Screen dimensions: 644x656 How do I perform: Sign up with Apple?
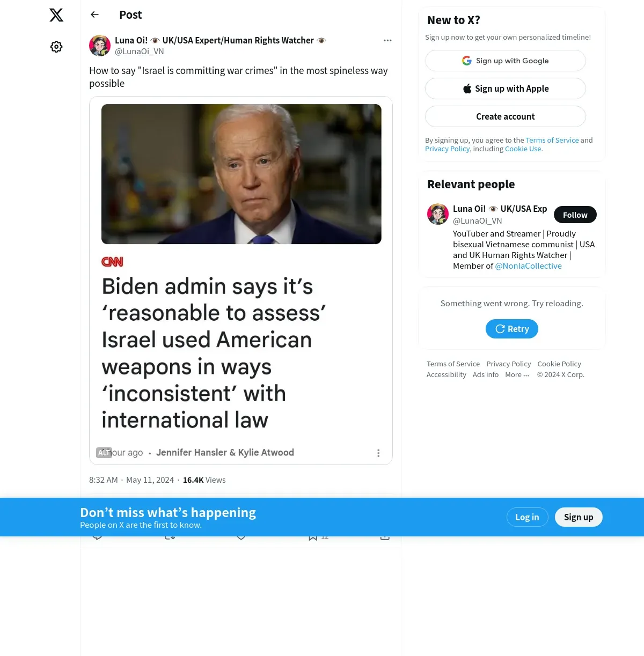pos(506,89)
